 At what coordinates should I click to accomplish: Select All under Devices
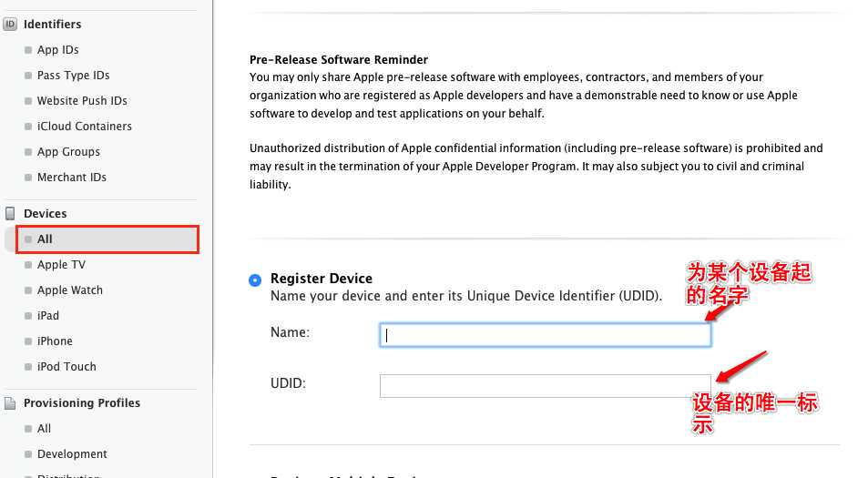45,239
